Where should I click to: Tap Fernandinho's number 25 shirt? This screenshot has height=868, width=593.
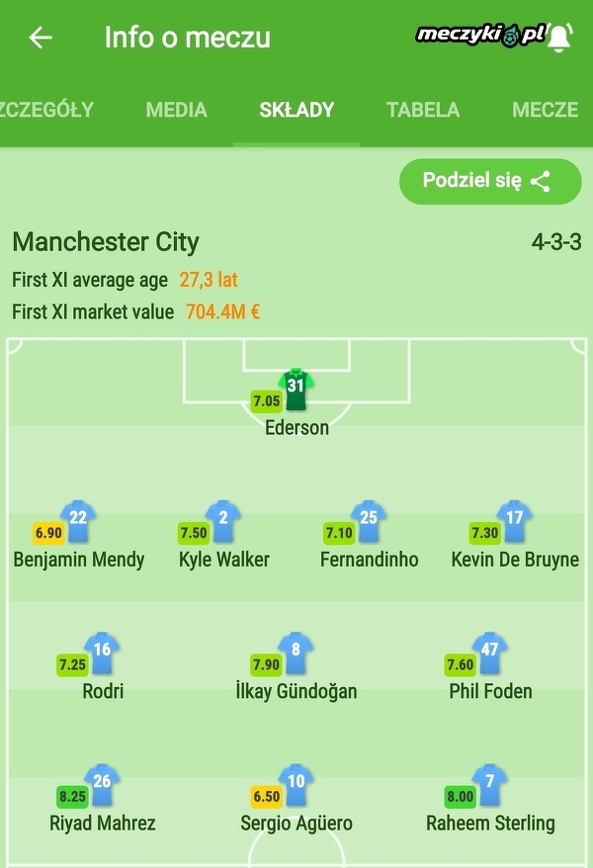(x=369, y=520)
